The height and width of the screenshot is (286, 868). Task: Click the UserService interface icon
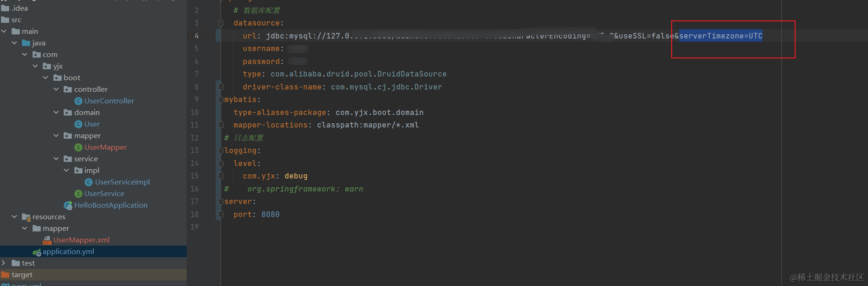point(78,194)
